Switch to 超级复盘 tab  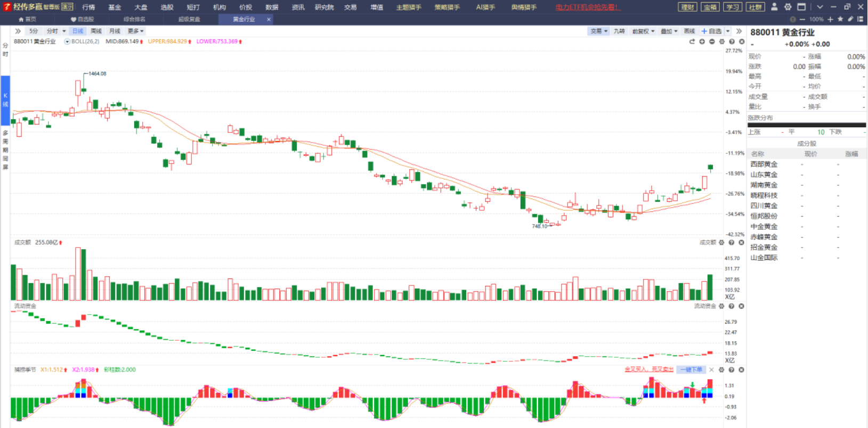point(189,19)
